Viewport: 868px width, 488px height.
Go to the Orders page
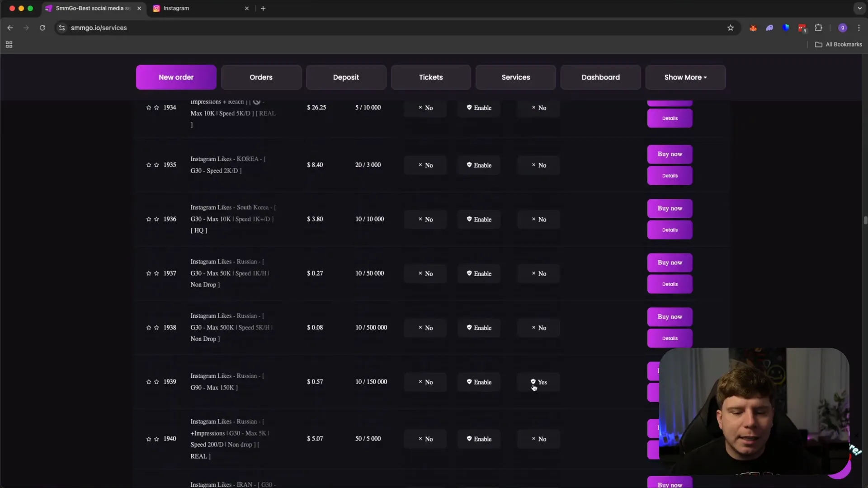click(x=261, y=77)
